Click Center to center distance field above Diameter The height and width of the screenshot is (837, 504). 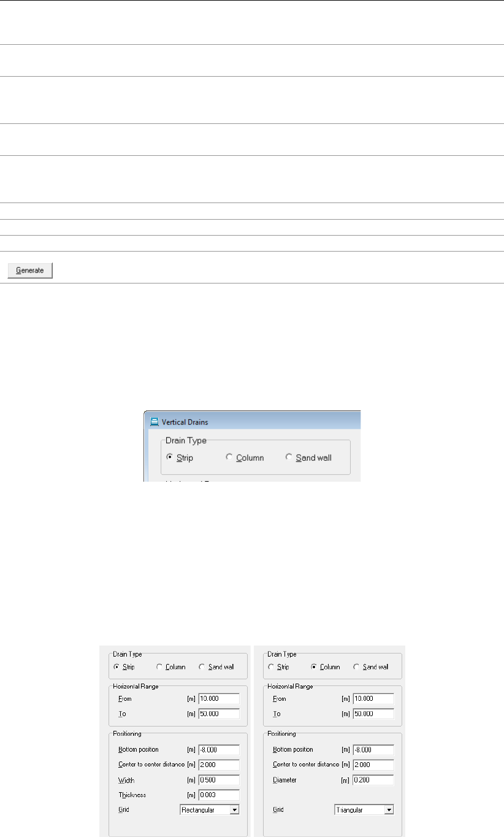click(373, 765)
